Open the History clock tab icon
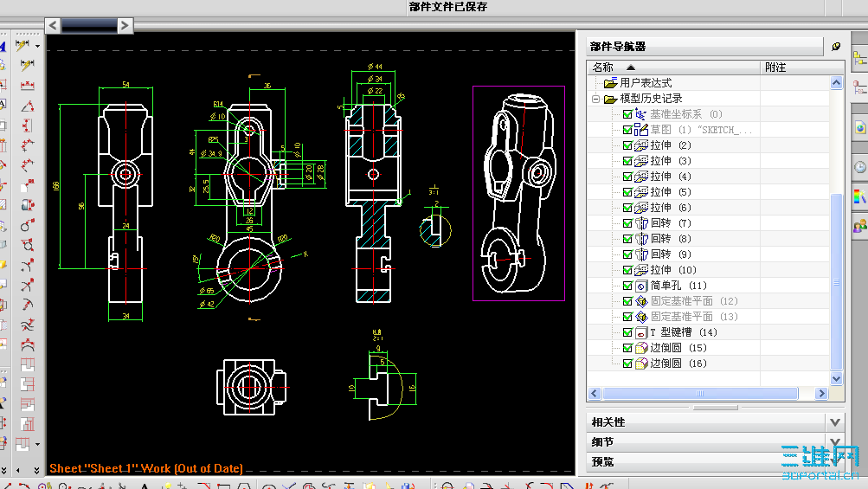Image resolution: width=868 pixels, height=489 pixels. 859,167
